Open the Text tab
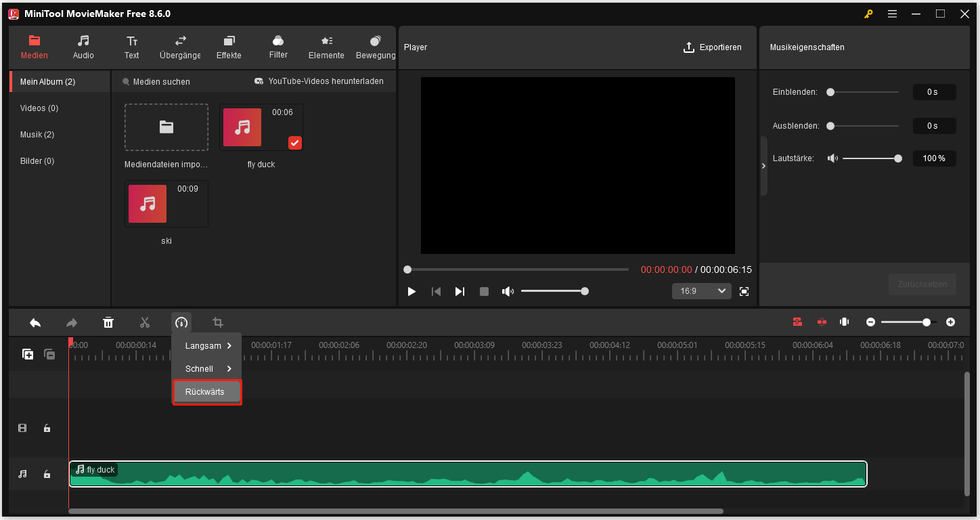 coord(132,47)
